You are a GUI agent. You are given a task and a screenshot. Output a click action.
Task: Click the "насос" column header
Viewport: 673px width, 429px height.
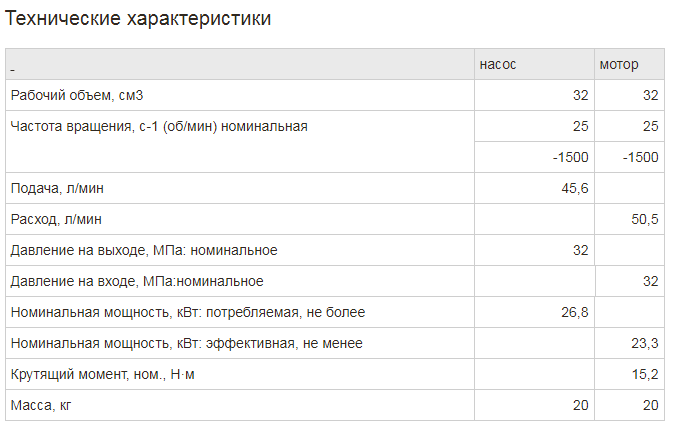(x=497, y=65)
